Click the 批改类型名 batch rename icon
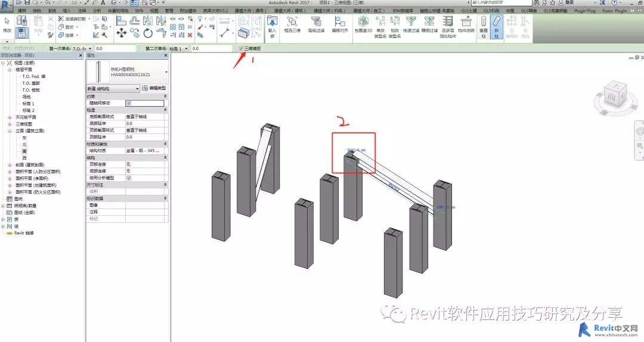The width and height of the screenshot is (644, 342). [x=395, y=27]
